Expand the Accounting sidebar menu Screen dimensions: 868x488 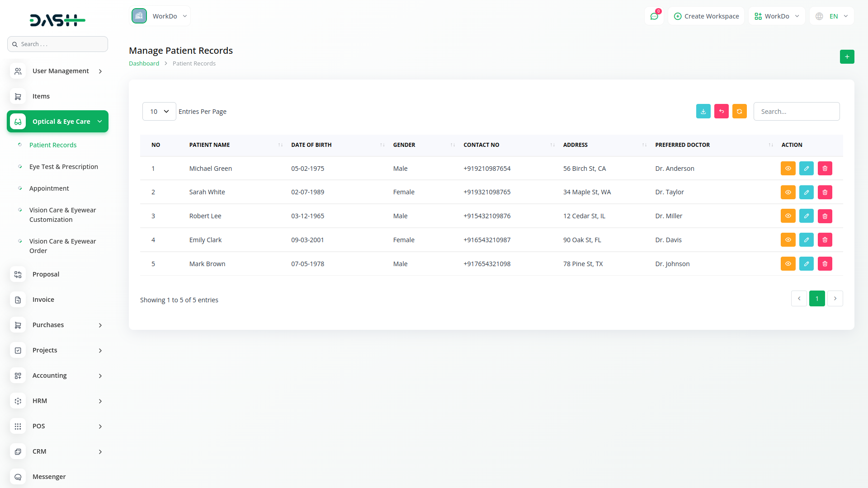(57, 375)
